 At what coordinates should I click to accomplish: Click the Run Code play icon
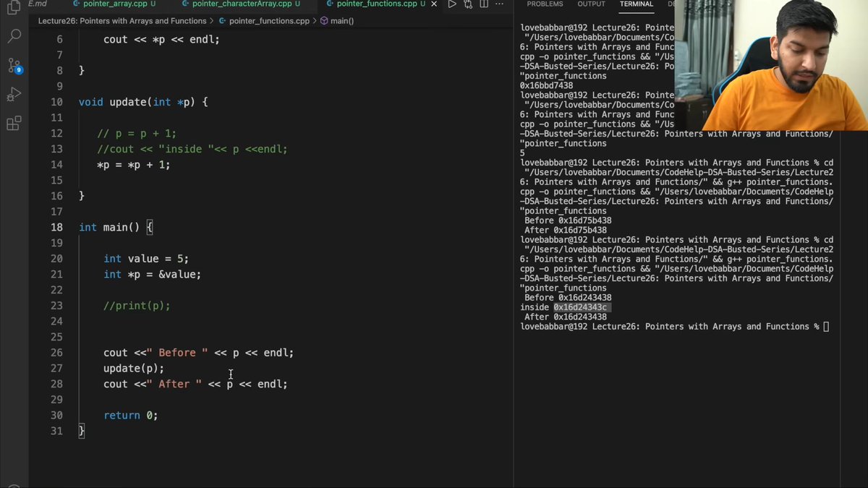pos(452,4)
